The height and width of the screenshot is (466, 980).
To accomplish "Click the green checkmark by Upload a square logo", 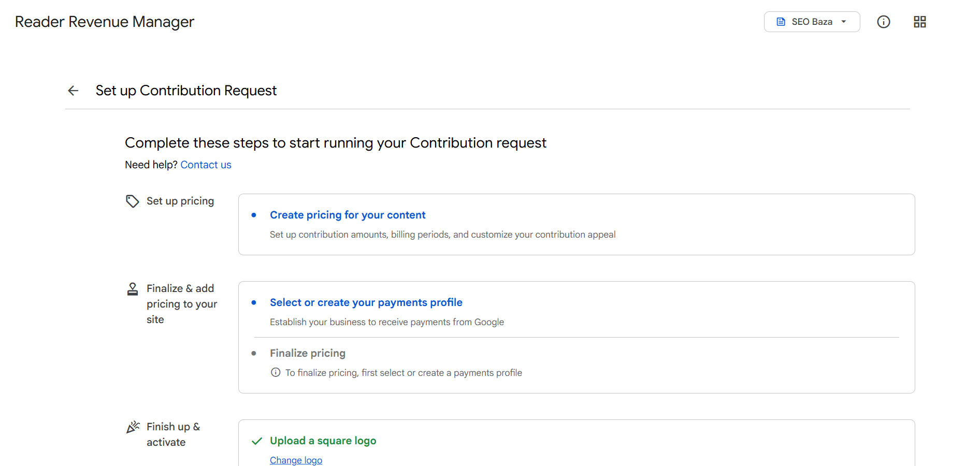I will (x=257, y=441).
